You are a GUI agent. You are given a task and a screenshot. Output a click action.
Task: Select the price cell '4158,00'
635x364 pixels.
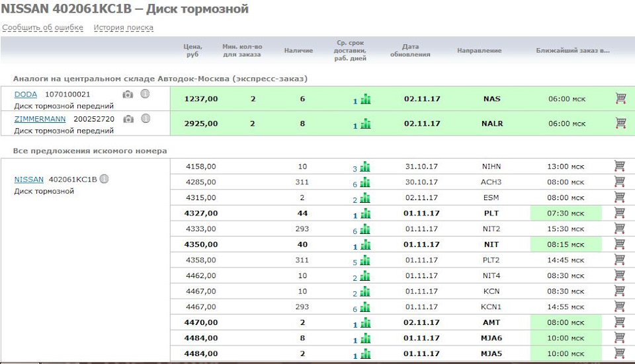point(201,166)
